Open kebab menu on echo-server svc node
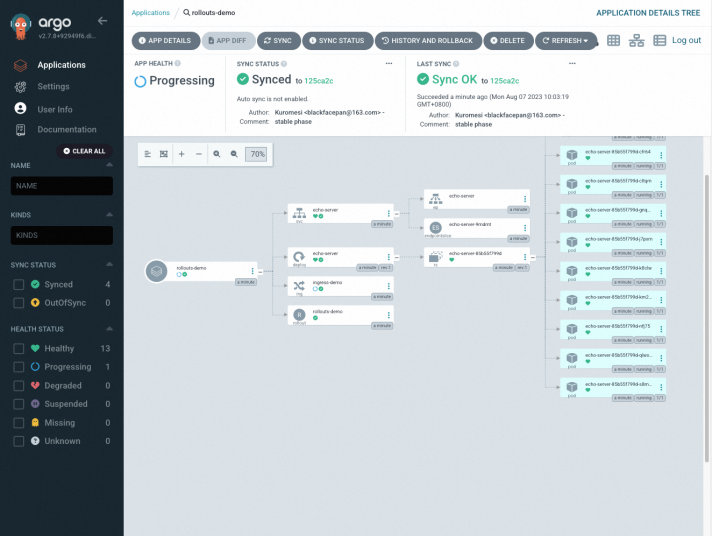This screenshot has height=536, width=712. coord(389,213)
